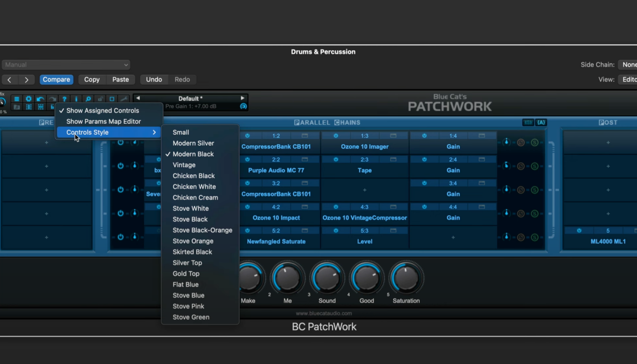Open plug-in menu for ML4000 ML1
The image size is (637, 364).
tap(608, 241)
